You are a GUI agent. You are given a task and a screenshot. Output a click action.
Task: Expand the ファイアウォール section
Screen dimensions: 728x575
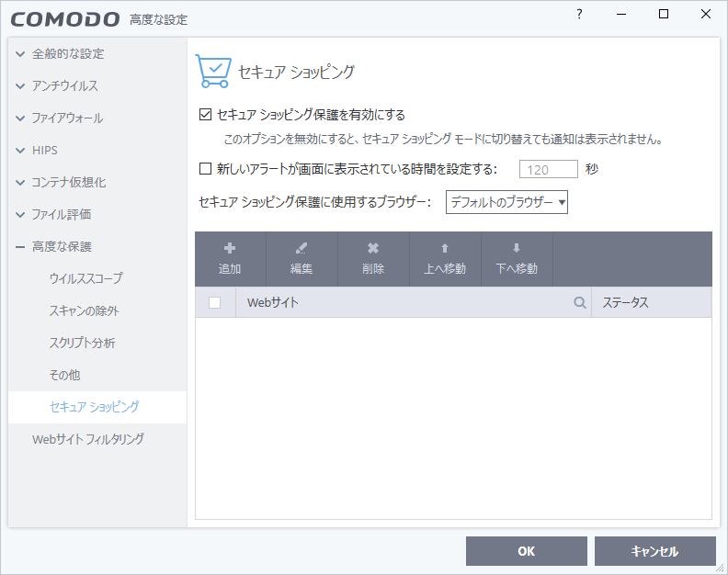(20, 118)
